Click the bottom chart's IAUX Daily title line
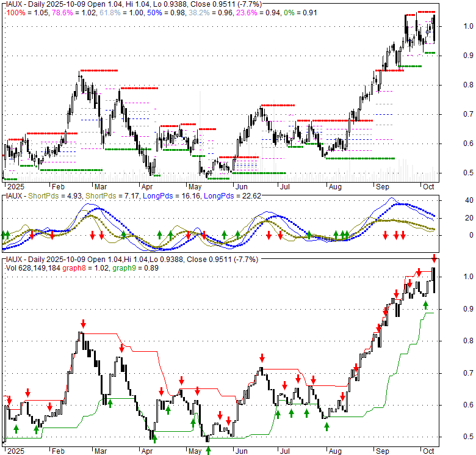This screenshot has width=476, height=455. tap(132, 260)
